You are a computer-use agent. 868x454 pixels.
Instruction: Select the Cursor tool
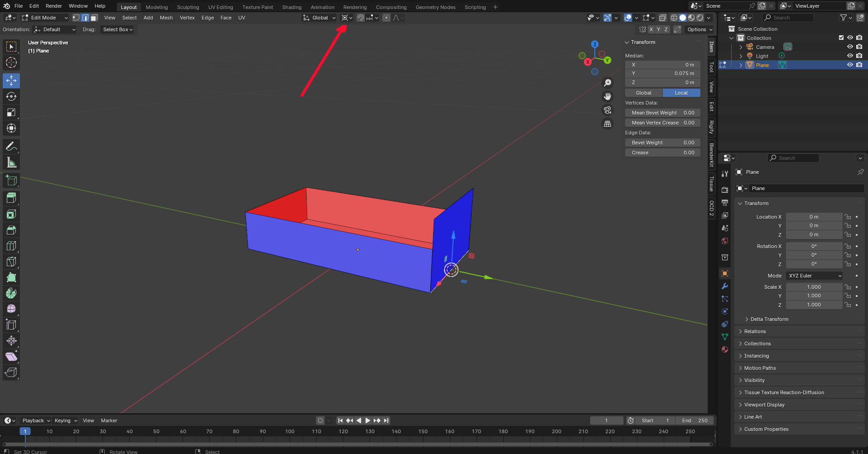click(11, 63)
